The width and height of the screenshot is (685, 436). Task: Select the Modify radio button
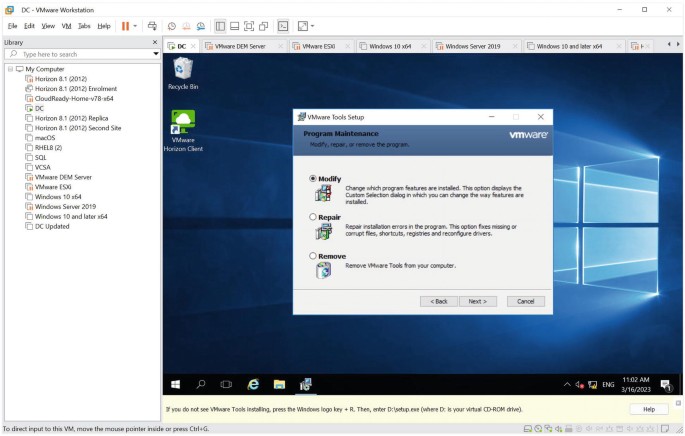coord(313,179)
